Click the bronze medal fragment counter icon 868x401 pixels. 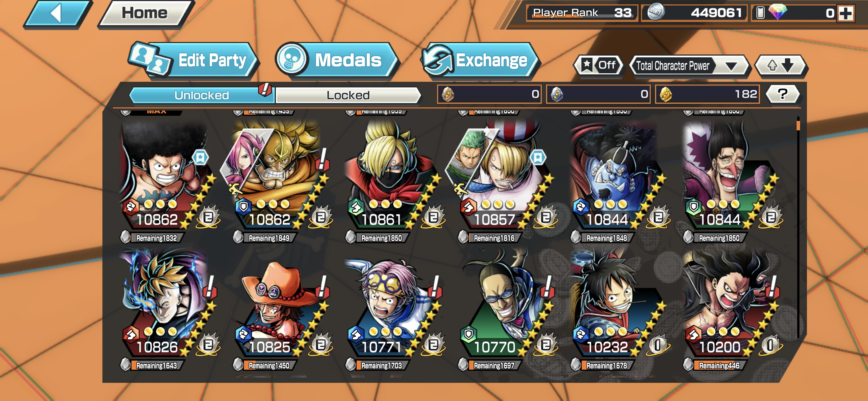pyautogui.click(x=448, y=94)
